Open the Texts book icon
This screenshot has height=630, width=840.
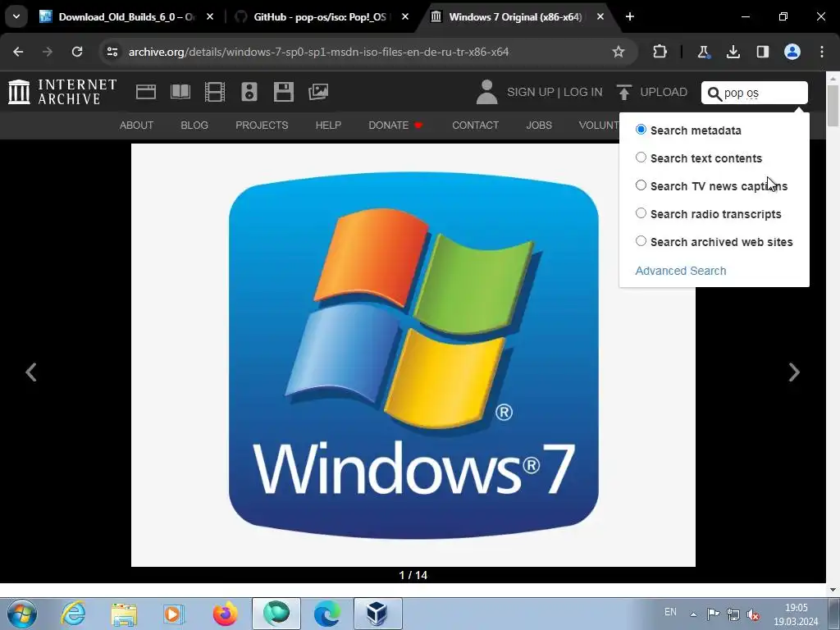point(180,92)
